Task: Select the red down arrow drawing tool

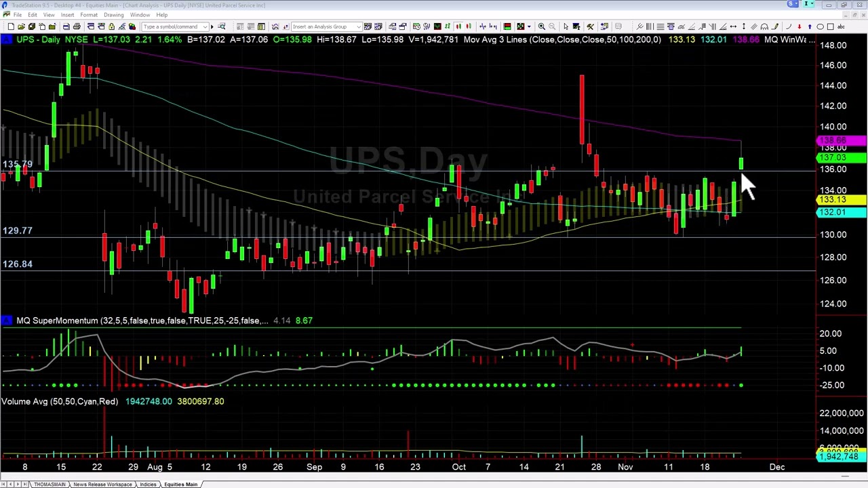Action: [799, 26]
